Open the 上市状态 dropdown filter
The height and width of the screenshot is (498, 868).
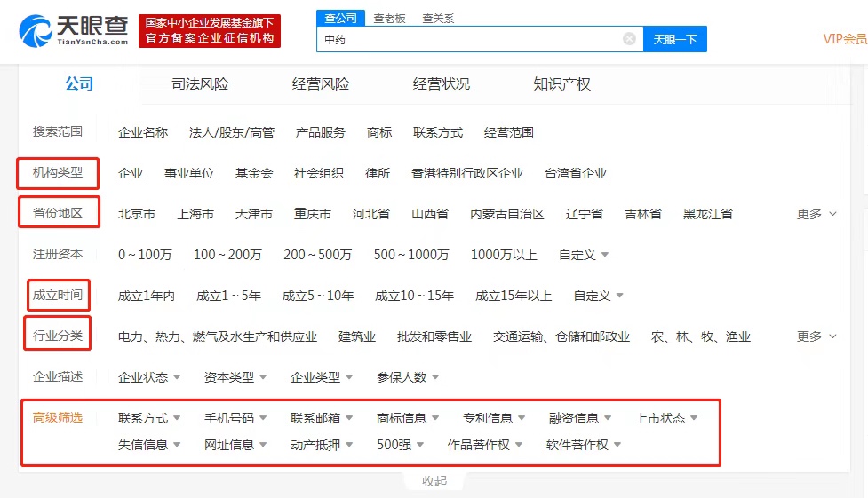(666, 418)
